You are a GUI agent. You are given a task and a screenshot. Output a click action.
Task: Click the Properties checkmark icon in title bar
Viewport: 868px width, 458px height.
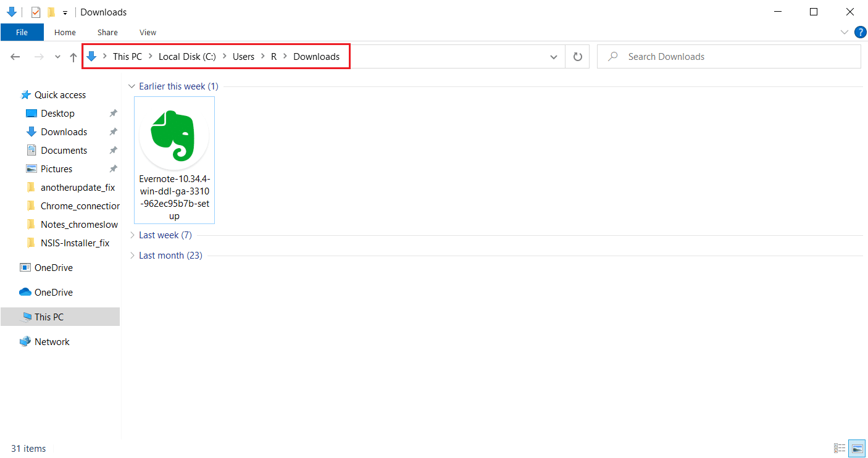tap(36, 12)
